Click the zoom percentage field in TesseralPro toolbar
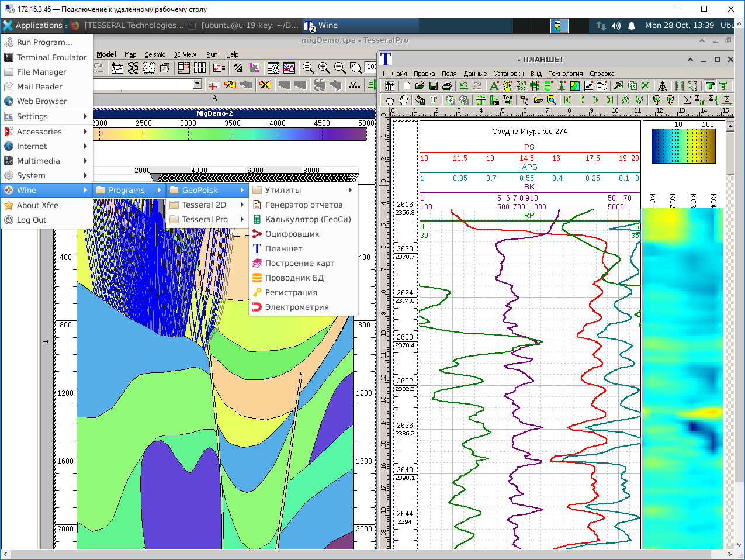The image size is (745, 560). [x=371, y=67]
